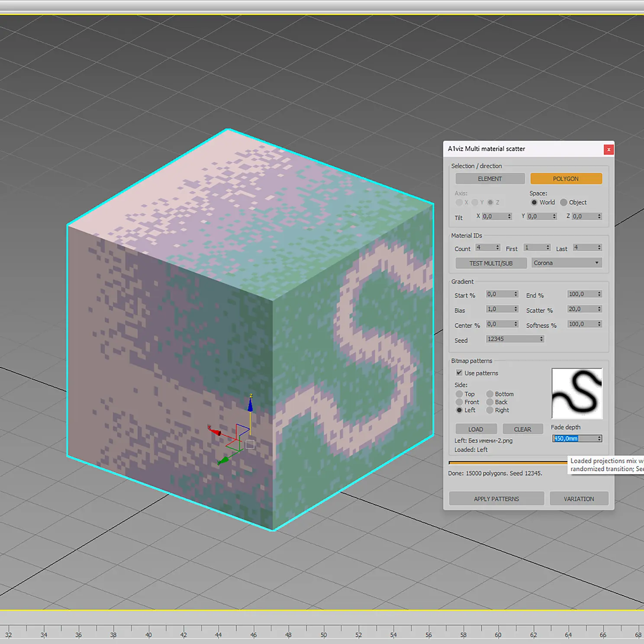Screen dimensions: 644x644
Task: Click the Gradient Start % field
Action: point(499,294)
